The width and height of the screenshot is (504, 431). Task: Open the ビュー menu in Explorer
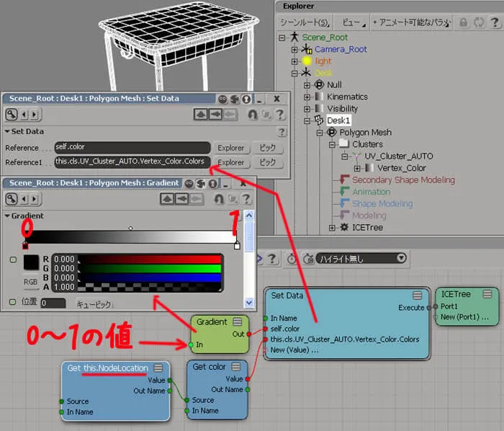[353, 22]
